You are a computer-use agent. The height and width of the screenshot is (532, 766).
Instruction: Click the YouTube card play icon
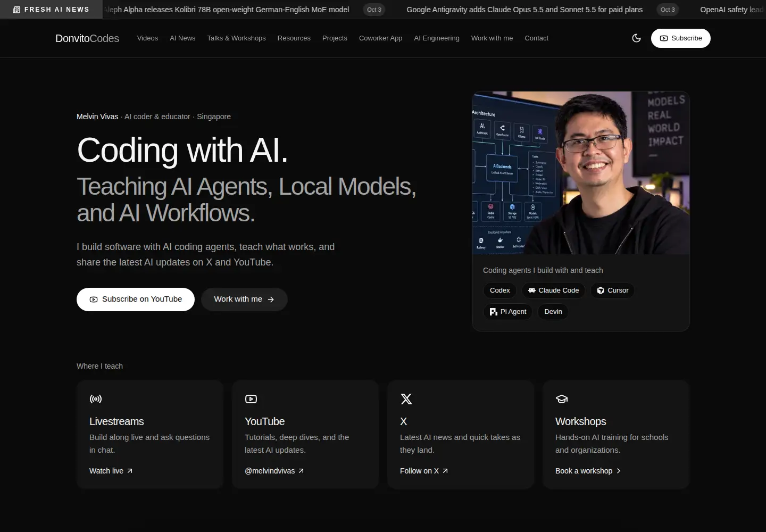coord(251,399)
